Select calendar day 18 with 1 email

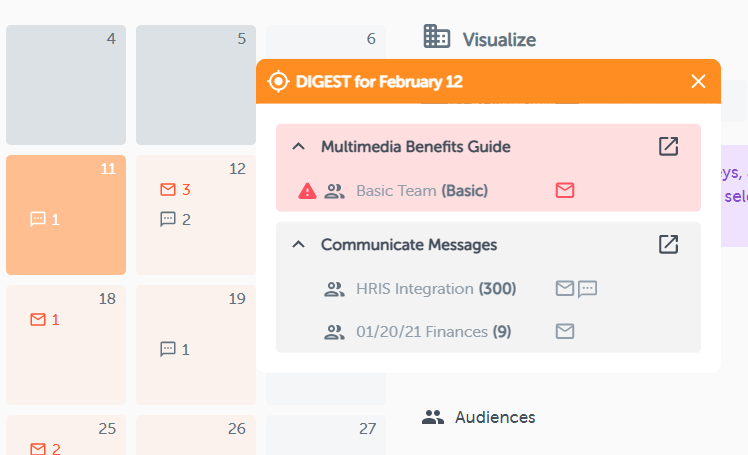66,345
